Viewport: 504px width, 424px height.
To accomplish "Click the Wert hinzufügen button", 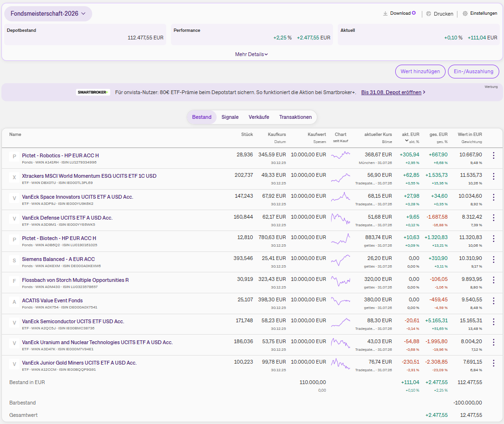I will pos(420,71).
